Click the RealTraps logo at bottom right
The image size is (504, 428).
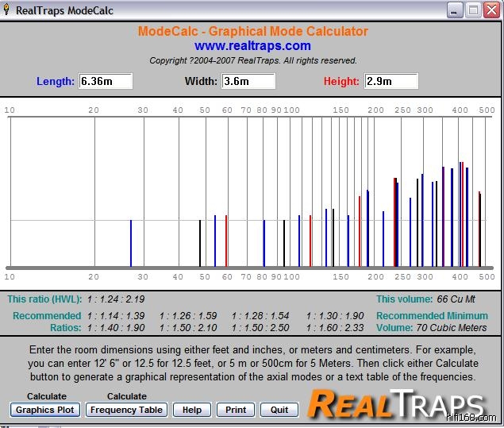395,404
